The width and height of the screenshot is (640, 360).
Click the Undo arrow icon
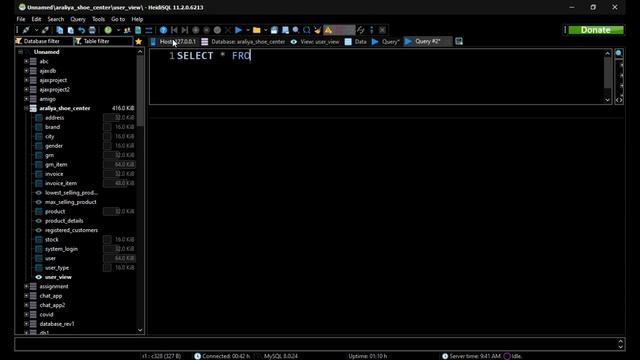click(x=82, y=30)
